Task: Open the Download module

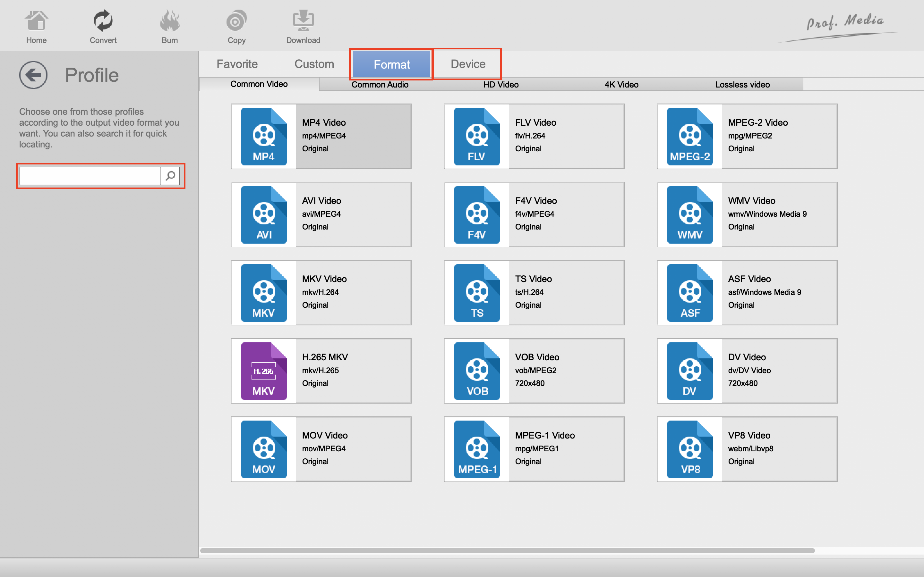Action: tap(303, 26)
